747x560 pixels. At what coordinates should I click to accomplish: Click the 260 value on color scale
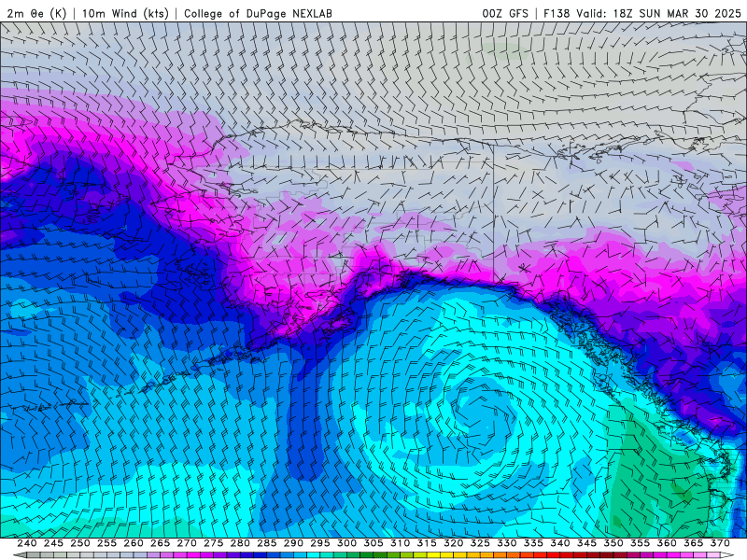point(134,543)
